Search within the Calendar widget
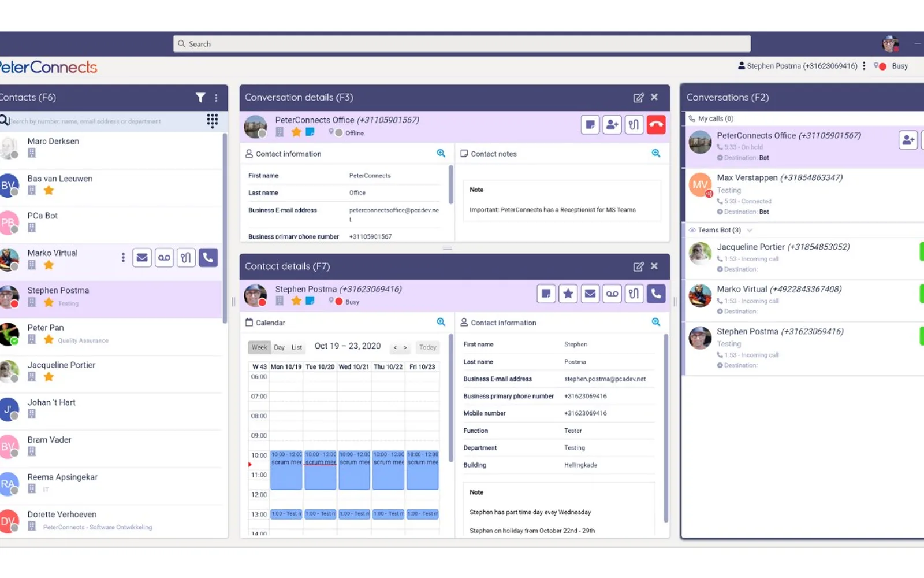924x578 pixels. click(x=441, y=322)
